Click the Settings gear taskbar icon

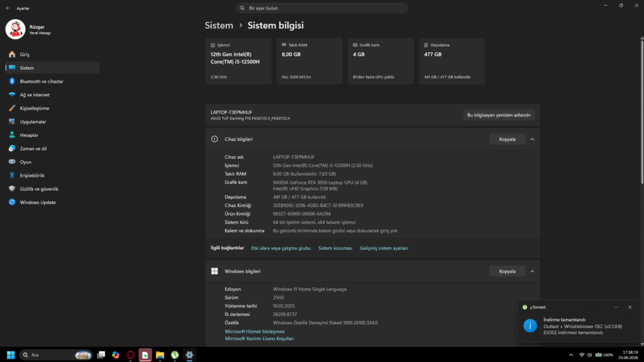pos(189,354)
